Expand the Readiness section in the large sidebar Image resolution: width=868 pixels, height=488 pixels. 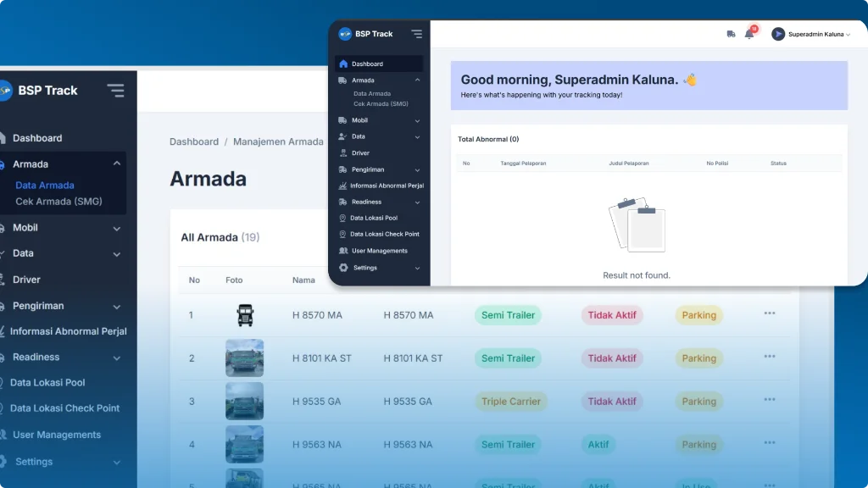(117, 358)
